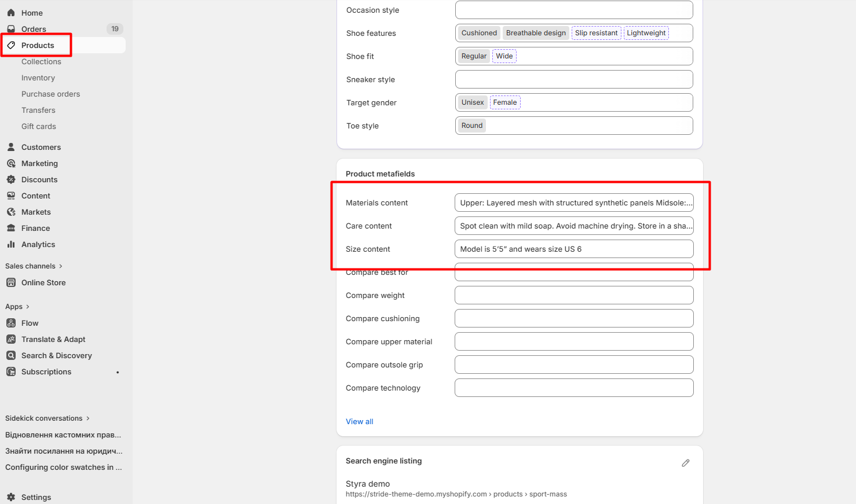Click Compare outsole grip input
Screen dimensions: 856x504
574,365
